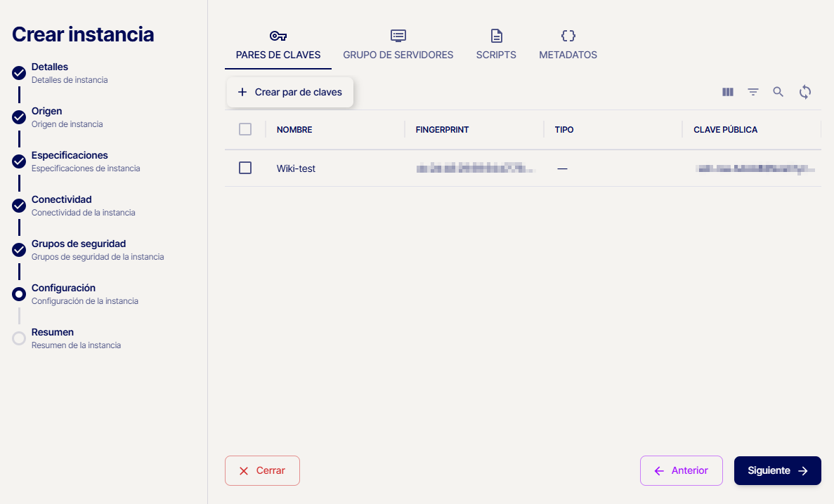This screenshot has height=504, width=834.
Task: Switch to Grupo de servidores tab
Action: pyautogui.click(x=398, y=55)
